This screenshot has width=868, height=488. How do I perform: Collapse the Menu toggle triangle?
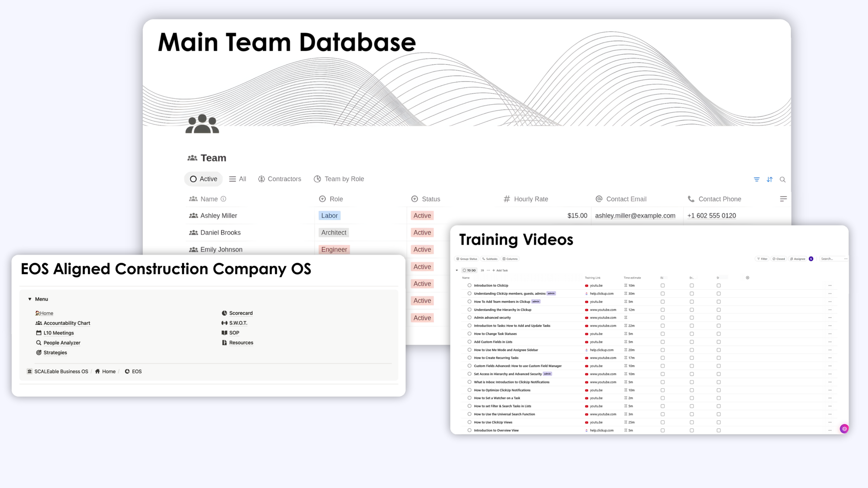click(x=30, y=299)
